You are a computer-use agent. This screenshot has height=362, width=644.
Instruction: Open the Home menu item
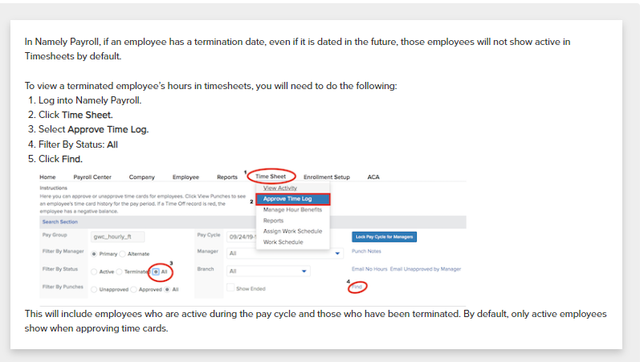pos(47,177)
